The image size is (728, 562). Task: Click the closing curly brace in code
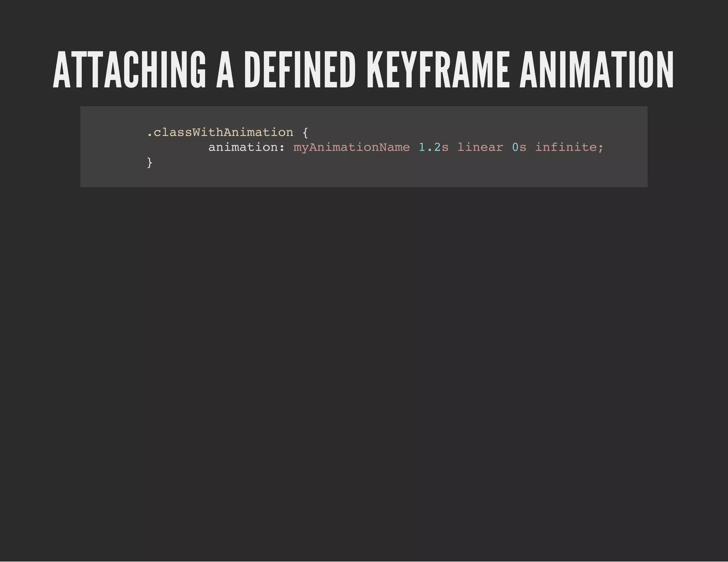tap(150, 163)
